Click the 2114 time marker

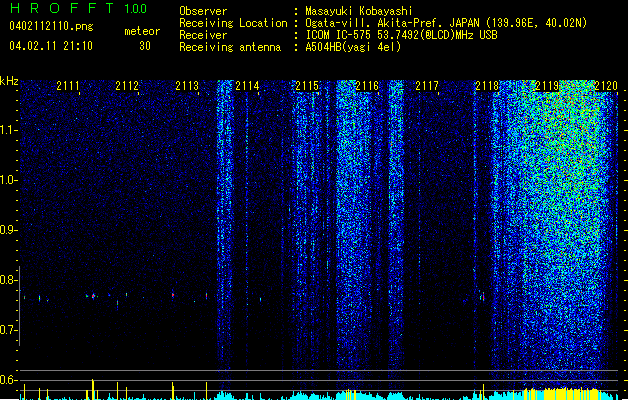pos(247,86)
